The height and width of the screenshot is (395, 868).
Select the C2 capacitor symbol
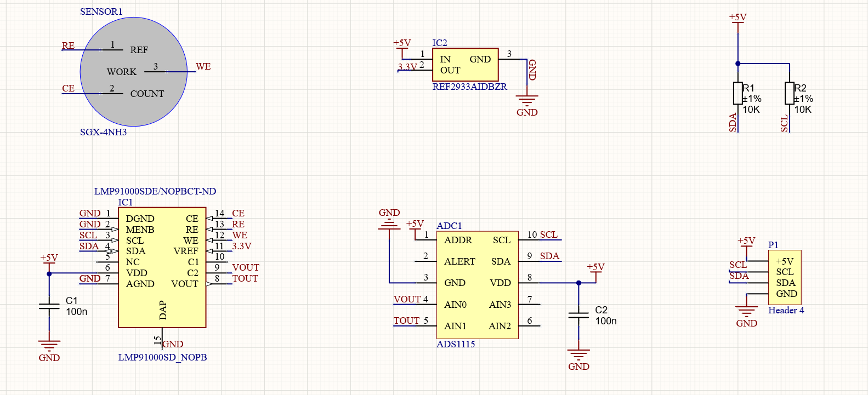pos(578,315)
